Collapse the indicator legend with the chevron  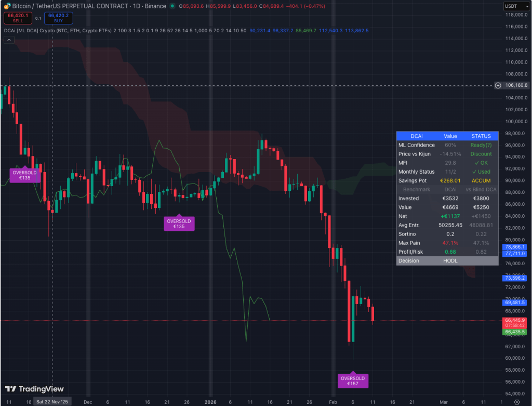click(8, 40)
